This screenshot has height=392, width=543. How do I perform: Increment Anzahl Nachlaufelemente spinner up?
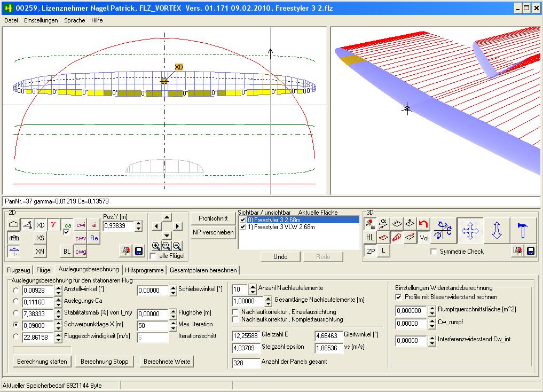(x=253, y=287)
